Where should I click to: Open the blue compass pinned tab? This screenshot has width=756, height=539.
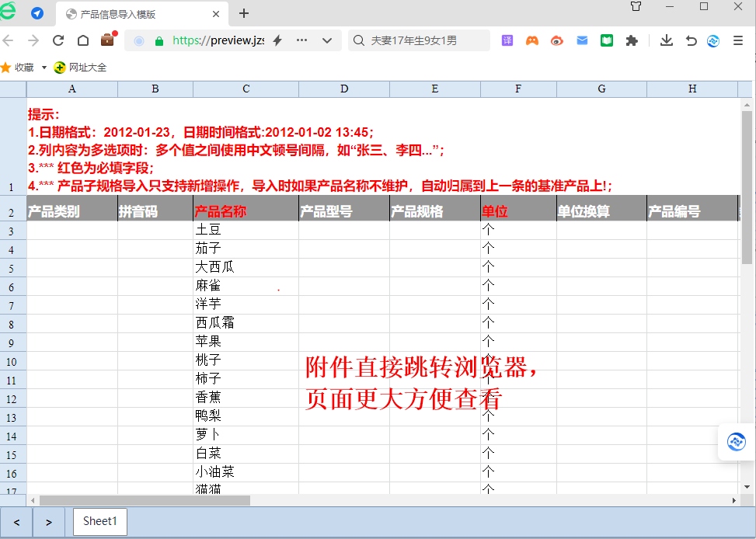(x=37, y=13)
